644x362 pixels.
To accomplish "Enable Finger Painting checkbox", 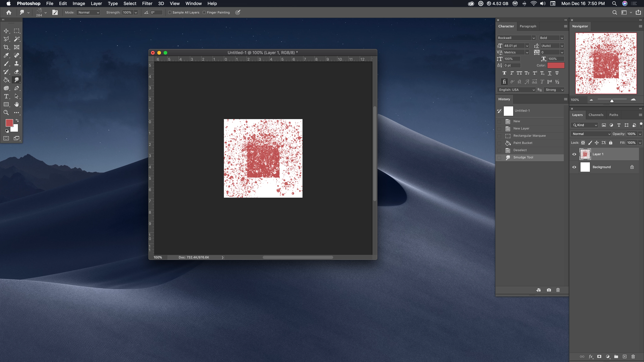I will (204, 13).
